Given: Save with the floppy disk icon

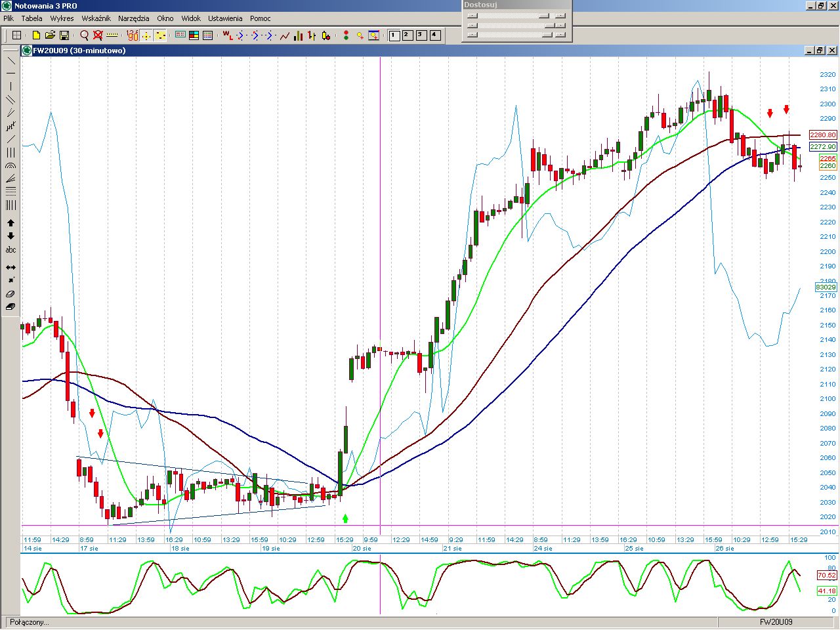Looking at the screenshot, I should tap(64, 35).
